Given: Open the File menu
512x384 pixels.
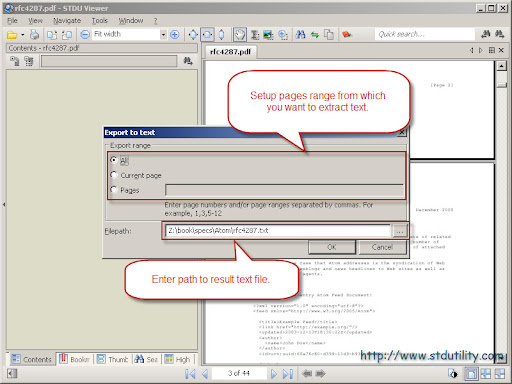Looking at the screenshot, I should coord(12,21).
